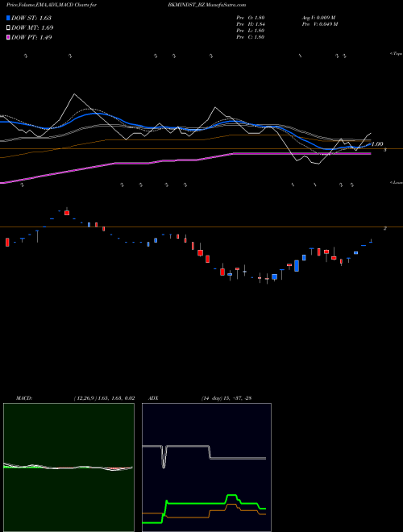Select the 'DOW MT: 1.69' legend label
Viewport: 403px width, 532px height.
click(32, 27)
